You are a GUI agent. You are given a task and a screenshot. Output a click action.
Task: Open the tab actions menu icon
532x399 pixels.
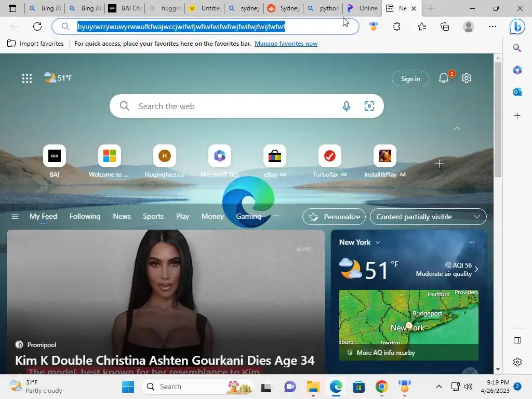pos(12,8)
